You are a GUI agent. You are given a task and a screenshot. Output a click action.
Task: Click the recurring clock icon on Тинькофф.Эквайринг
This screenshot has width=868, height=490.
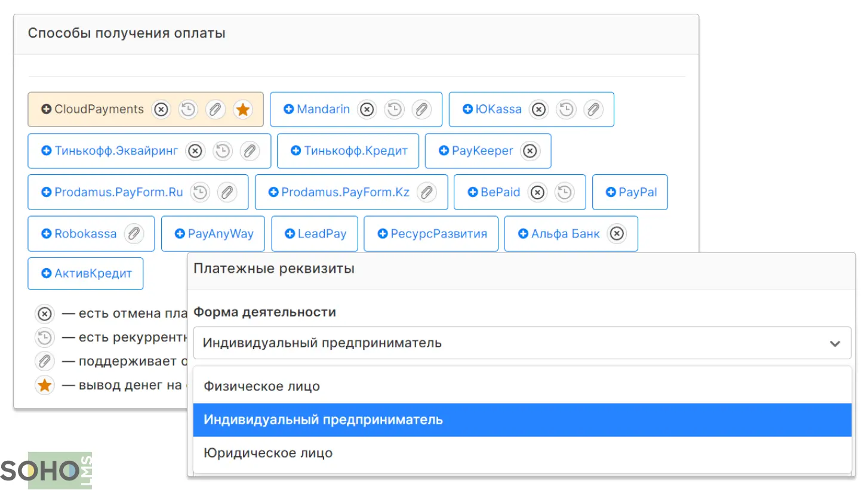click(223, 151)
